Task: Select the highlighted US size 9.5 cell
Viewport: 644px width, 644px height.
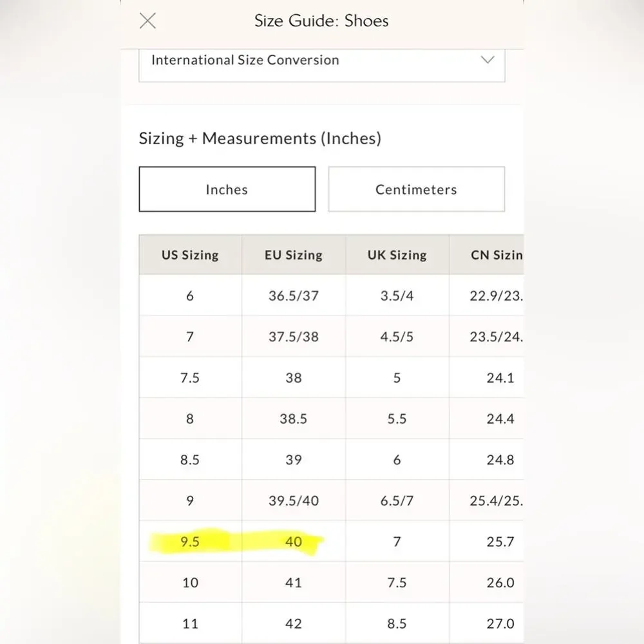Action: tap(190, 542)
